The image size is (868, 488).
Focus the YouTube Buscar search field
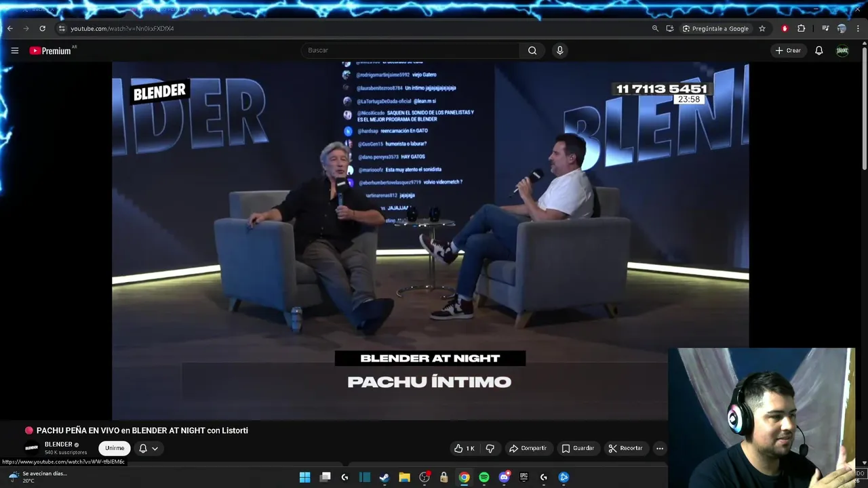pyautogui.click(x=410, y=50)
